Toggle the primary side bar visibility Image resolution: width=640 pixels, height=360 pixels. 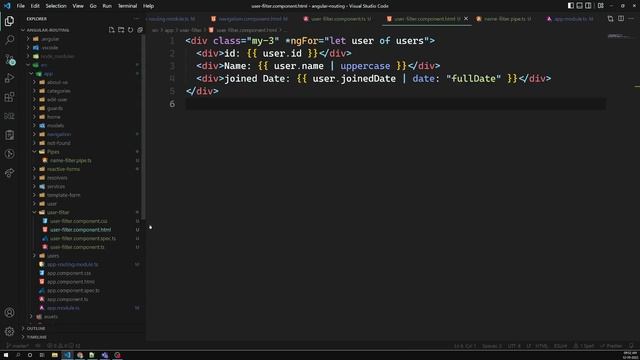(x=571, y=6)
